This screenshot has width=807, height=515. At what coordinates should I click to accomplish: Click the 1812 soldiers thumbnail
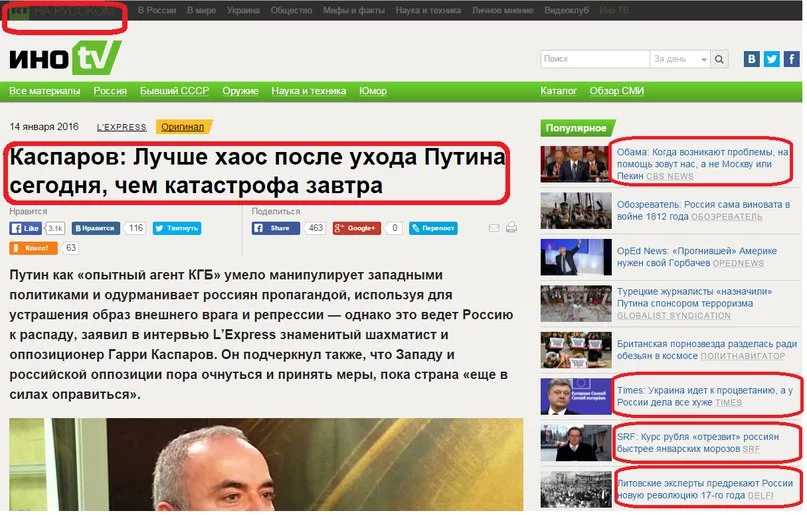coord(576,210)
